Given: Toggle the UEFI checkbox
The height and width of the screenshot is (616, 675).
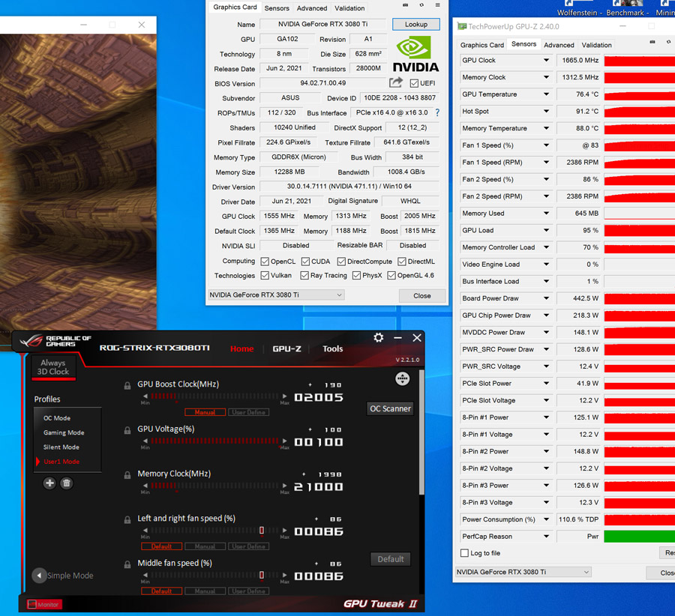Looking at the screenshot, I should coord(414,83).
